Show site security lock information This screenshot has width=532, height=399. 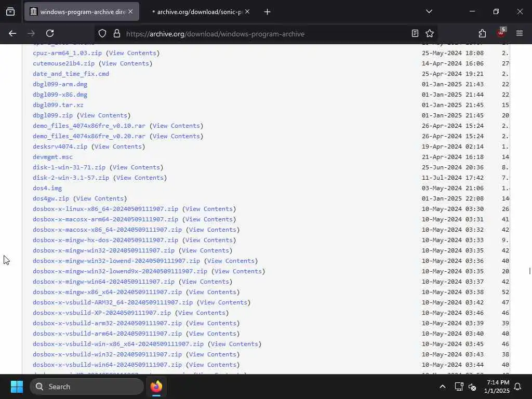tap(117, 33)
